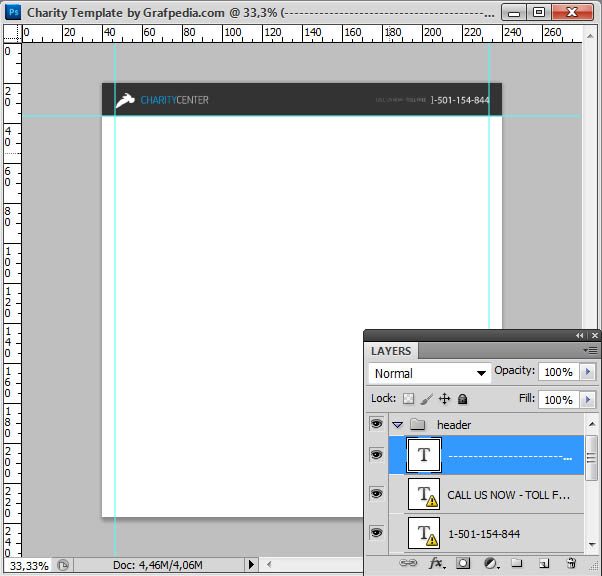Viewport: 602px width, 576px height.
Task: Lock transparent pixels icon
Action: coord(408,399)
